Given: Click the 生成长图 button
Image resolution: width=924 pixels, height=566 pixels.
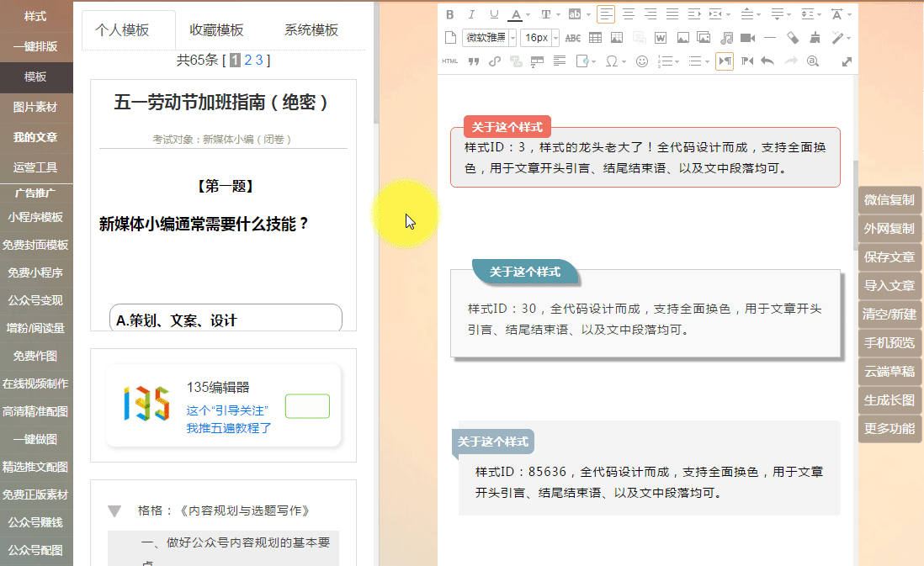Looking at the screenshot, I should pyautogui.click(x=889, y=400).
